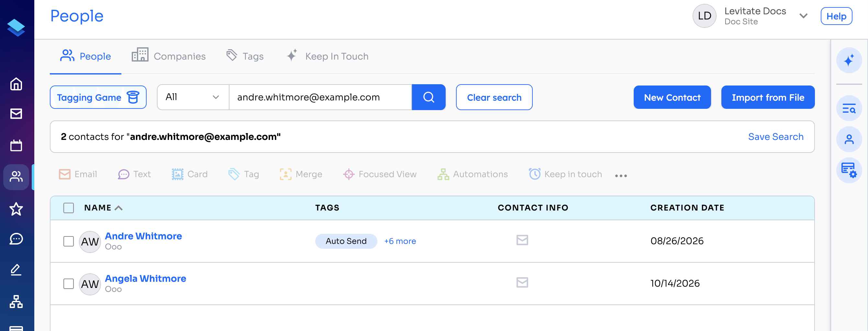Open the Home dashboard sidebar icon
This screenshot has width=868, height=331.
click(16, 84)
